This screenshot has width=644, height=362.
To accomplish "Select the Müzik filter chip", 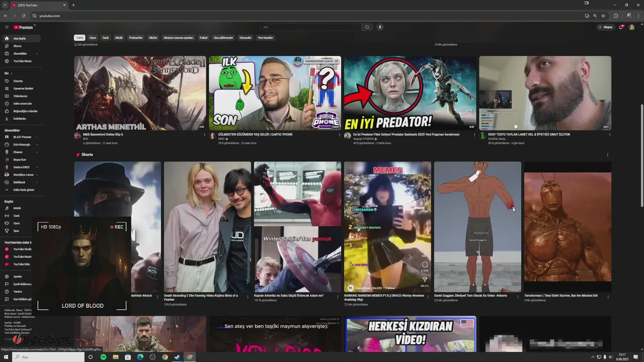I will [119, 38].
